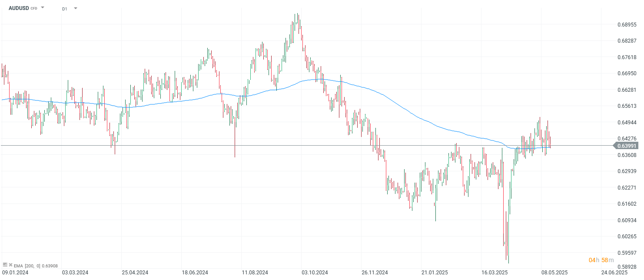644x280 pixels.
Task: Select the 03.10.2024 time axis label
Action: [314, 273]
